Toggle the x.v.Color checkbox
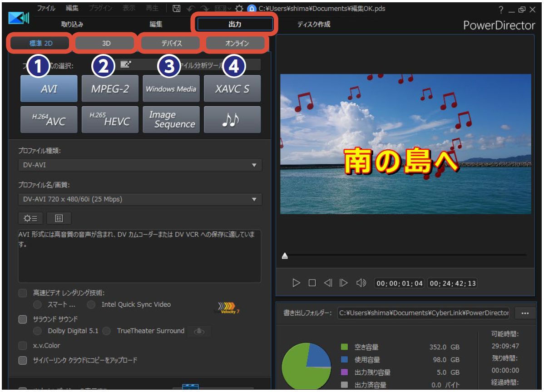Image resolution: width=544 pixels, height=392 pixels. click(23, 346)
